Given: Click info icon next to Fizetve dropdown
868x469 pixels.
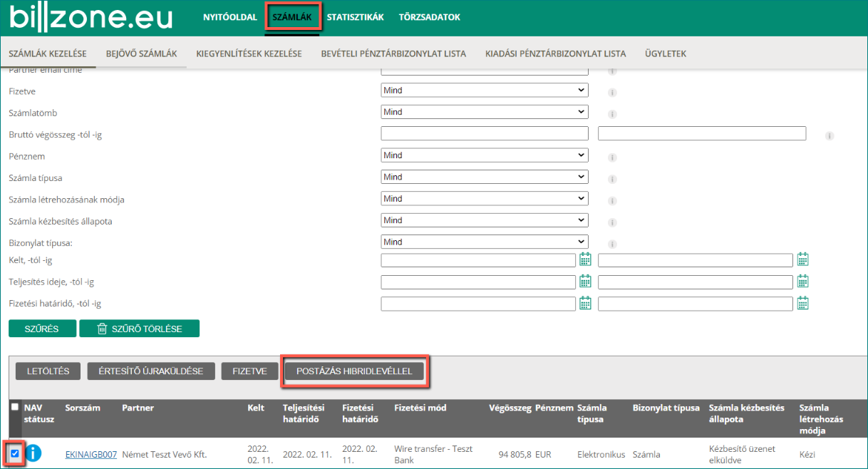Looking at the screenshot, I should pos(611,93).
